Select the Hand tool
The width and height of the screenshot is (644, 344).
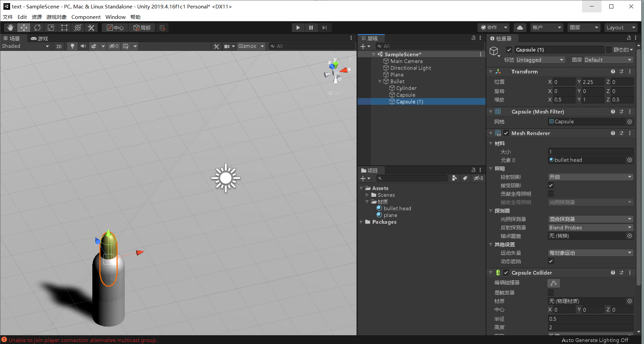(10, 28)
